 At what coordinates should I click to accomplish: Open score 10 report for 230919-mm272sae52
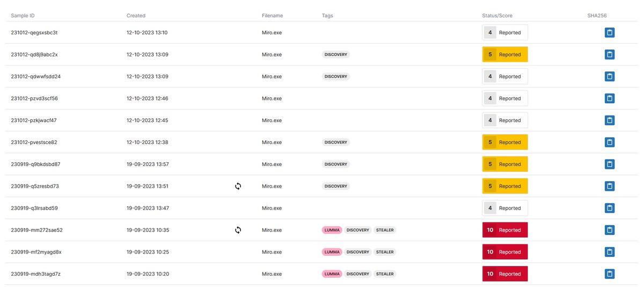coord(505,230)
